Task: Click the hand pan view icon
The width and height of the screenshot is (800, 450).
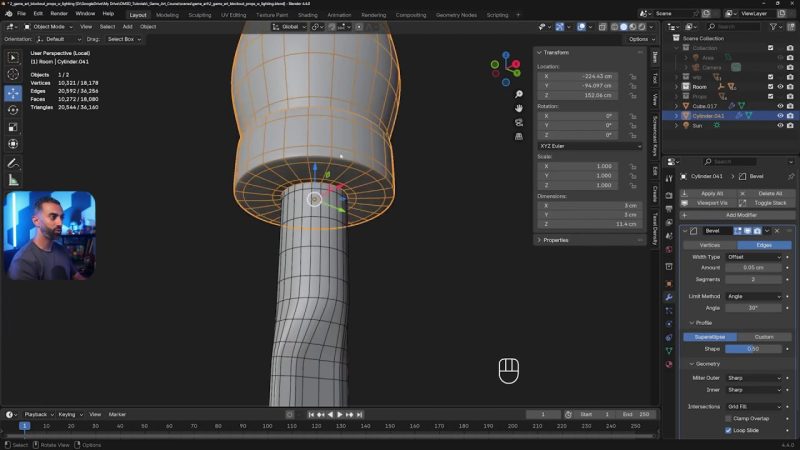Action: 519,107
